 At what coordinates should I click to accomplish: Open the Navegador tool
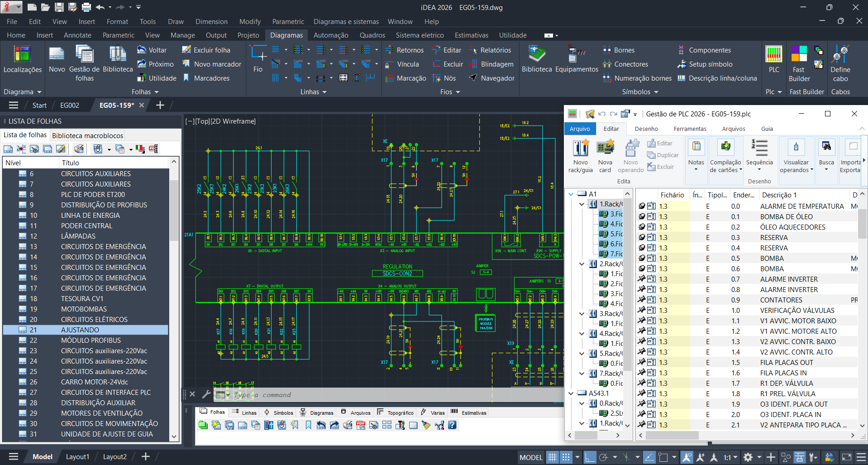492,78
